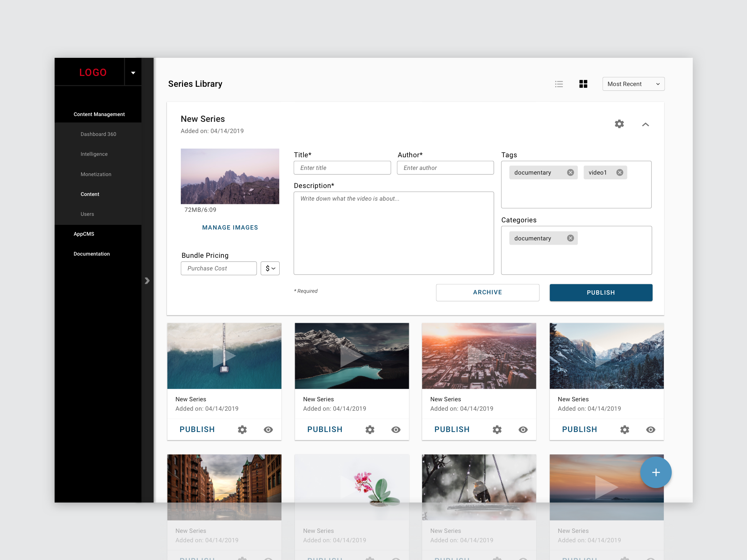The width and height of the screenshot is (747, 560).
Task: Toggle preview eye on snowy valley card
Action: tap(650, 429)
